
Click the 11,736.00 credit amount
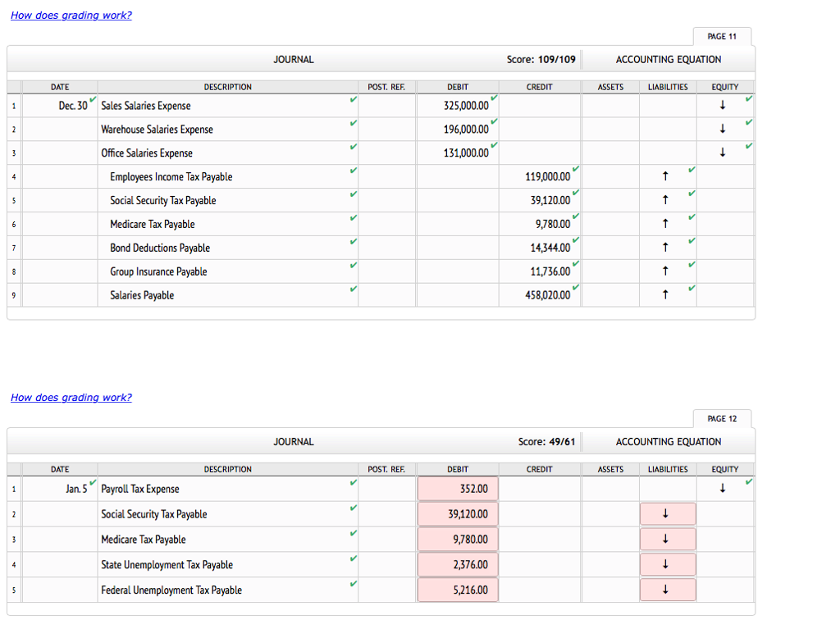[550, 271]
